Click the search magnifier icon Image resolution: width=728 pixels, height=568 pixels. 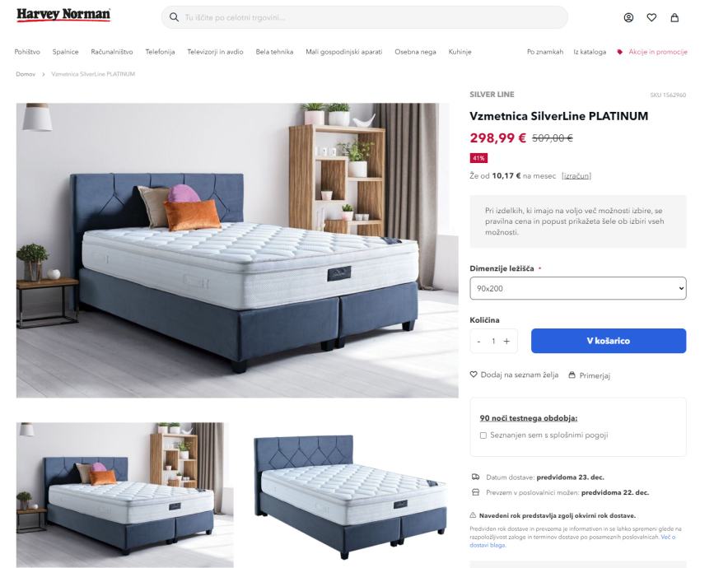[x=174, y=17]
